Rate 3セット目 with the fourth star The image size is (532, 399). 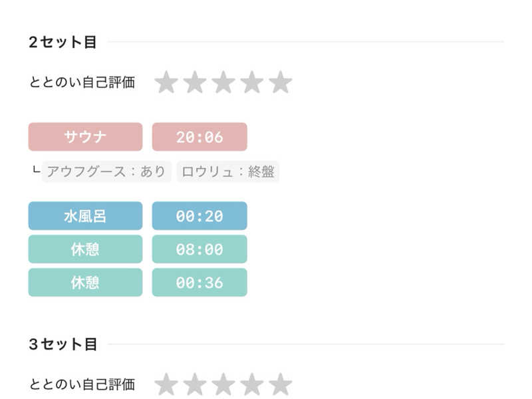[252, 384]
